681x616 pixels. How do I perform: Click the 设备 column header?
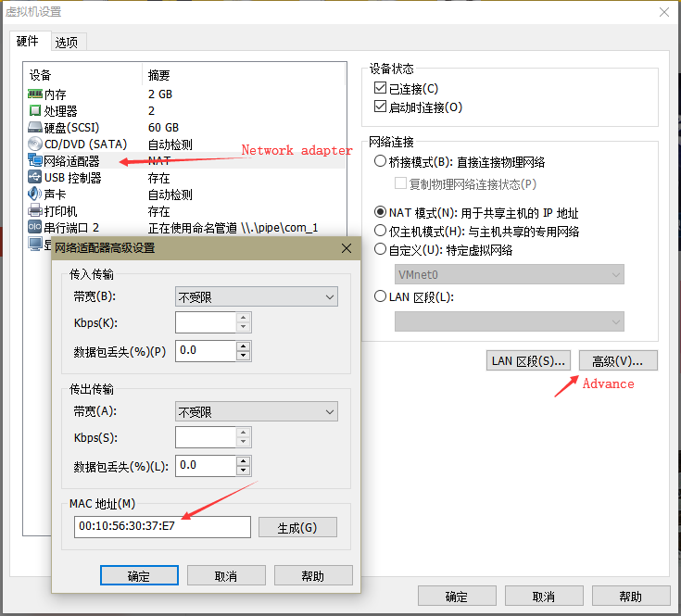[82, 75]
